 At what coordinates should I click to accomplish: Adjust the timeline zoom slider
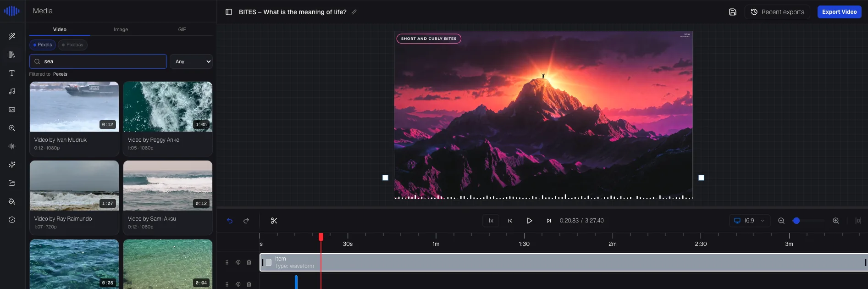(808, 221)
